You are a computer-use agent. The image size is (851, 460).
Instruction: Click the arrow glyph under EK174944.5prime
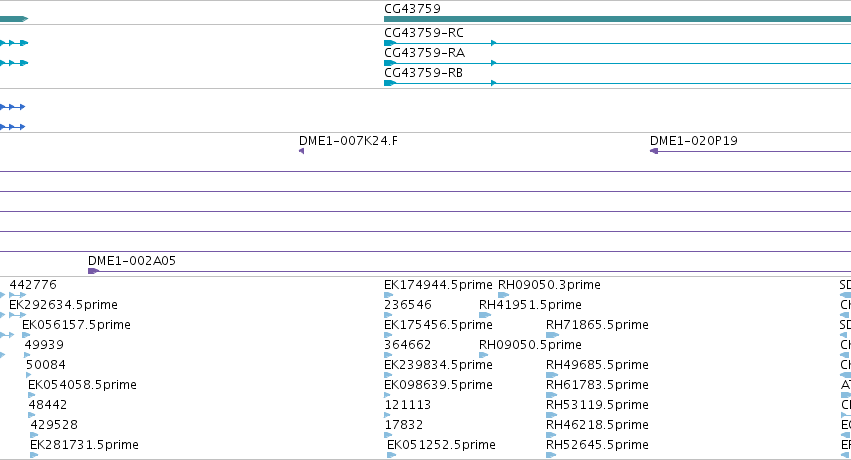[388, 295]
